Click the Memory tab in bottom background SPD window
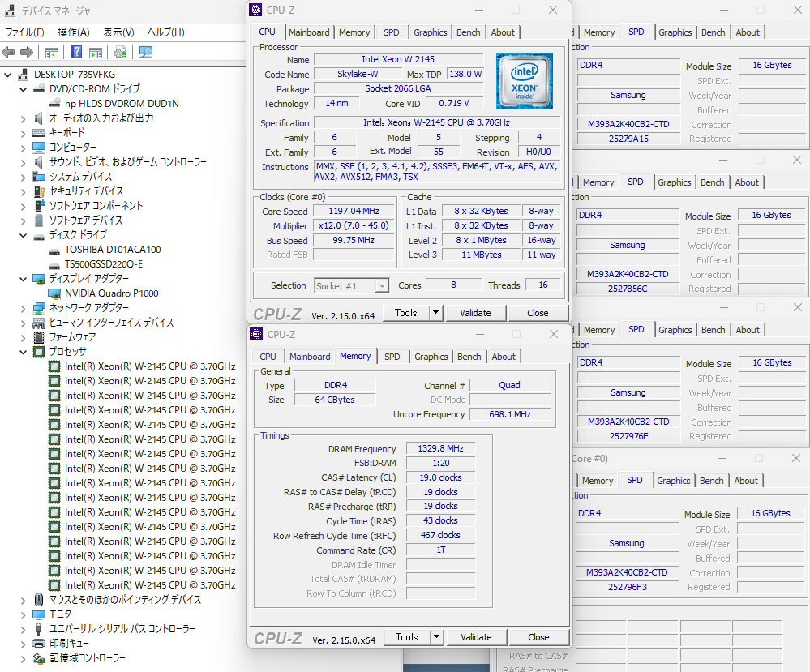 (x=598, y=481)
